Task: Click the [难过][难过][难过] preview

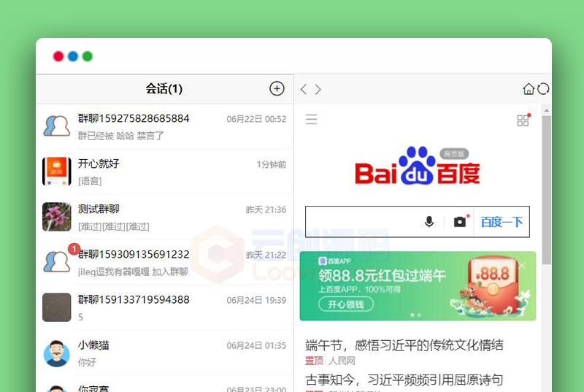Action: 114,227
